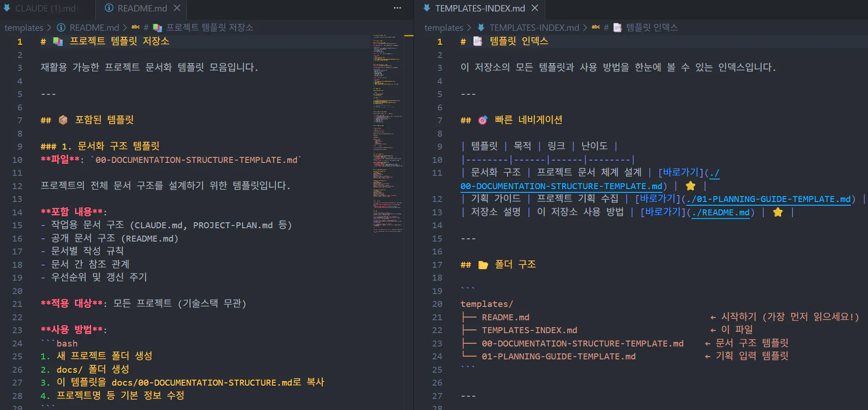
Task: Open the templates breadcrumb in the right editor
Action: tap(444, 28)
